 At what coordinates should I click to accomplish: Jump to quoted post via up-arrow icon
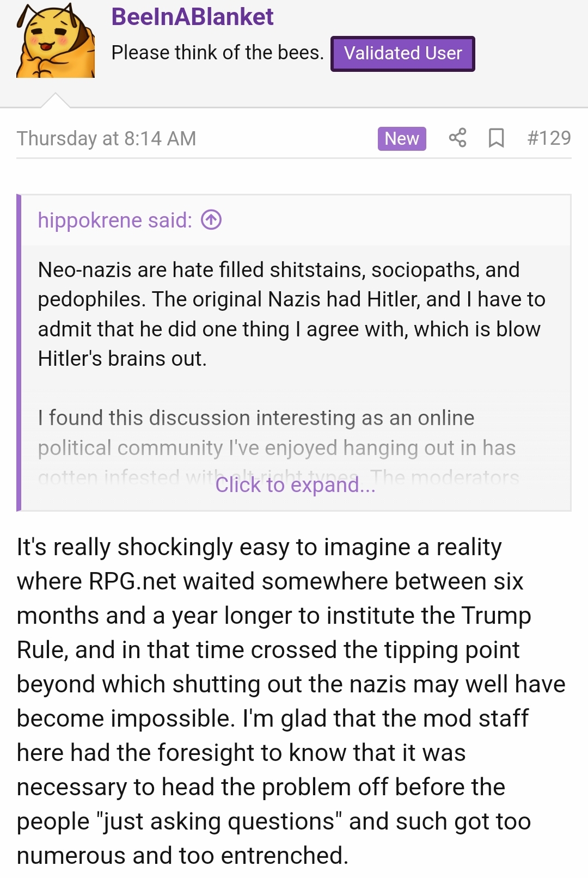click(x=211, y=220)
